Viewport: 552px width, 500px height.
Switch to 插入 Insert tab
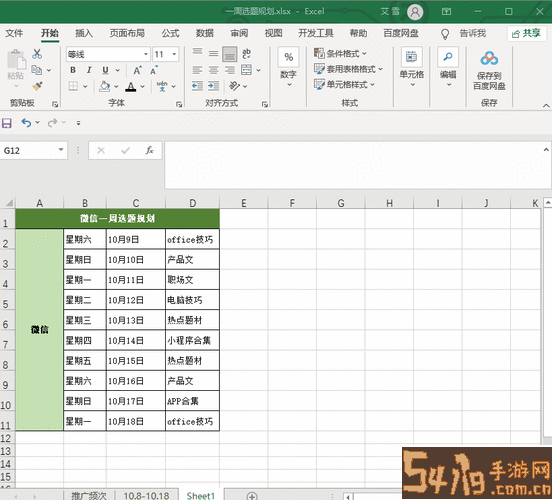tap(84, 33)
